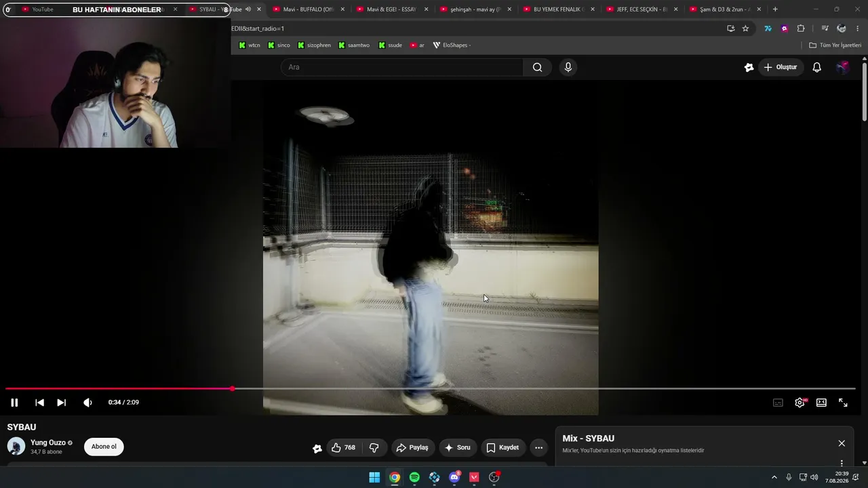Open Yung Ouzo channel avatar
Image resolution: width=868 pixels, height=488 pixels.
click(16, 447)
